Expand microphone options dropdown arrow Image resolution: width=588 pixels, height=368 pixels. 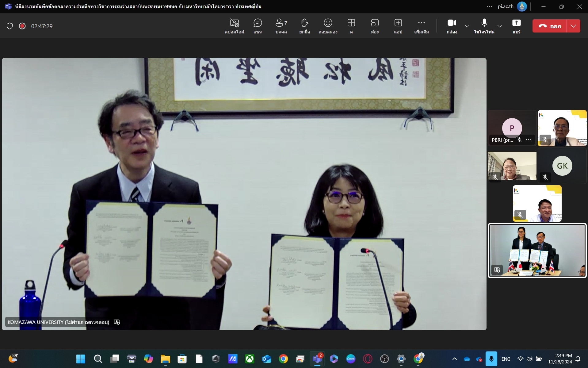(x=499, y=26)
